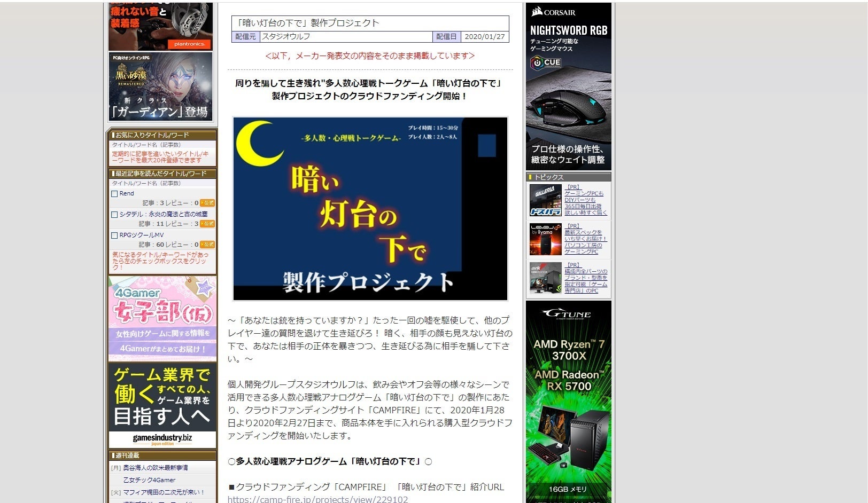Screen dimensions: 868x503
Task: Click the 4Gamer 女子部(仮) banner
Action: point(162,318)
